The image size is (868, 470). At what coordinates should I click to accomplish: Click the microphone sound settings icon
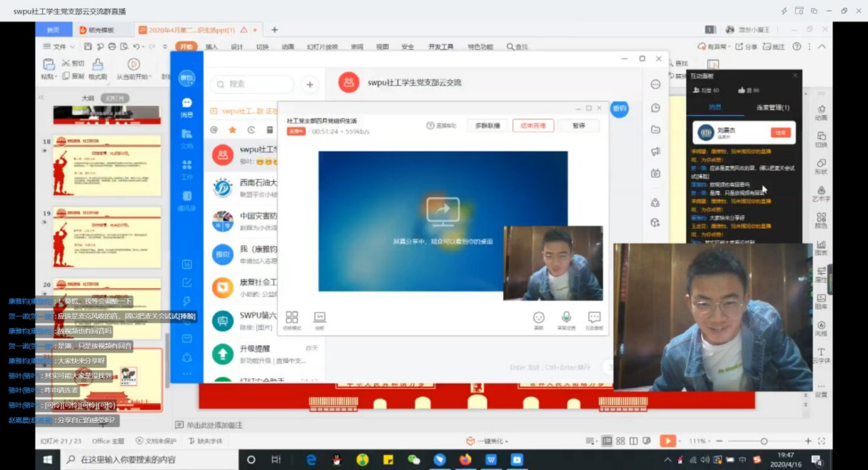566,317
